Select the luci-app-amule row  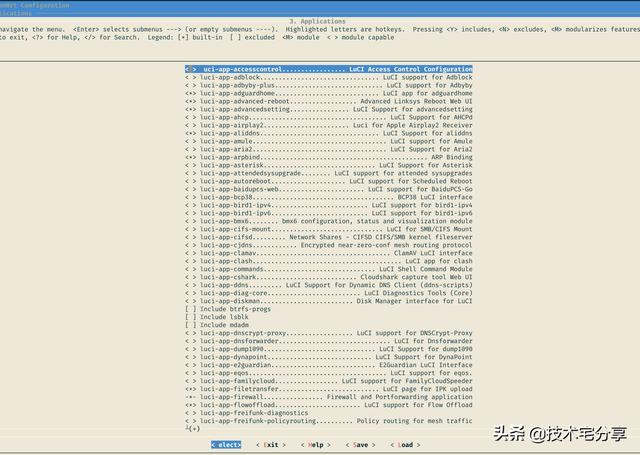click(x=329, y=141)
